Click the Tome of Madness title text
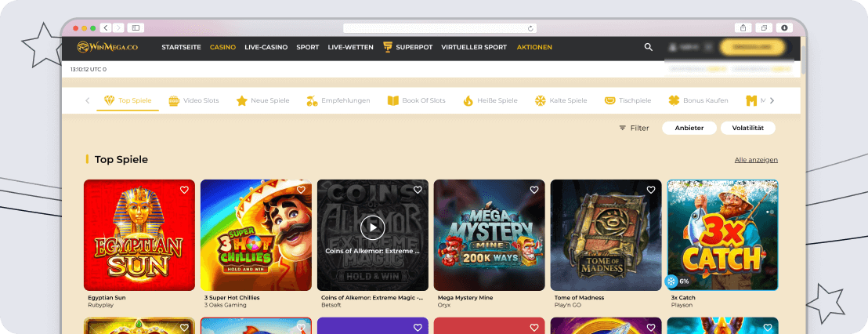The height and width of the screenshot is (334, 868). coord(579,297)
